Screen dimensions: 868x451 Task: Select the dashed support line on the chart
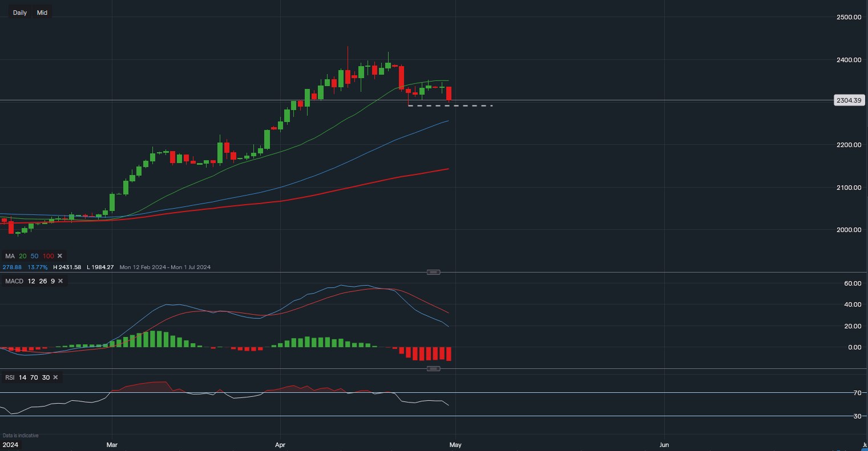pyautogui.click(x=451, y=105)
